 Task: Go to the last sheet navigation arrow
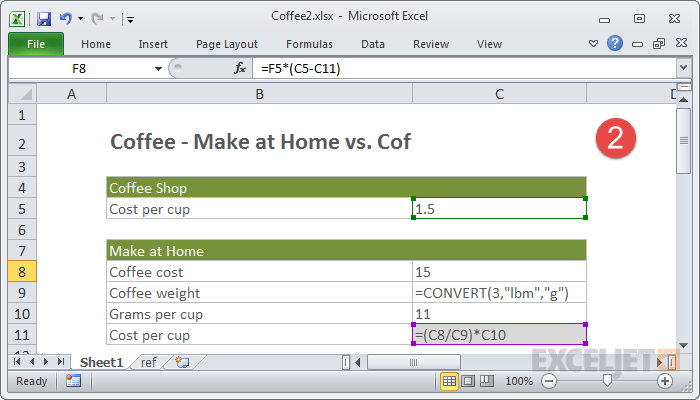(x=61, y=362)
